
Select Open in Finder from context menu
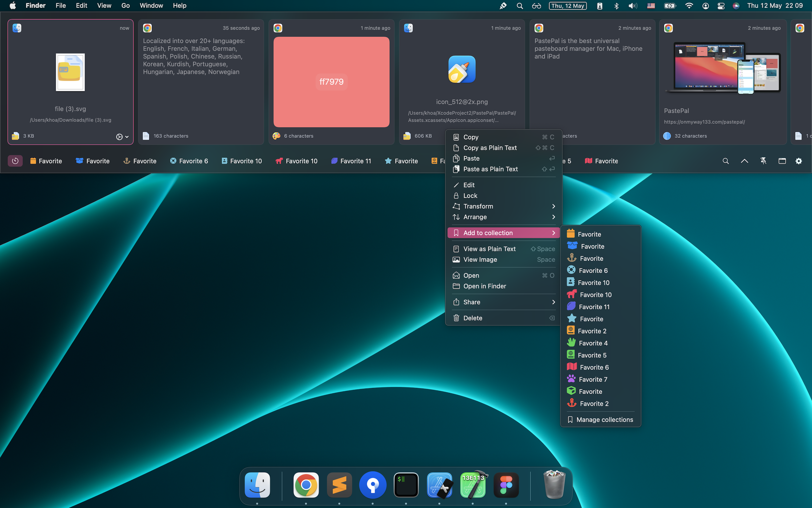(x=484, y=286)
